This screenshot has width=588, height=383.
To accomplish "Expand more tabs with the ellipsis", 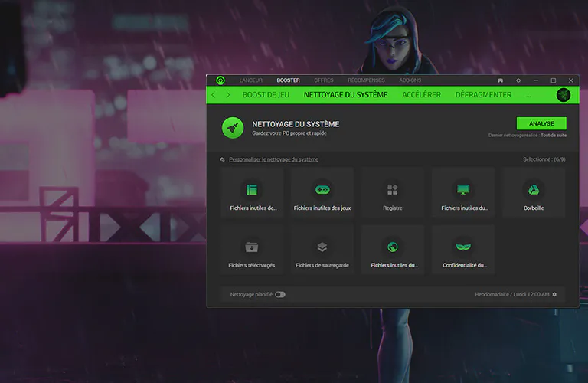I will click(x=528, y=96).
